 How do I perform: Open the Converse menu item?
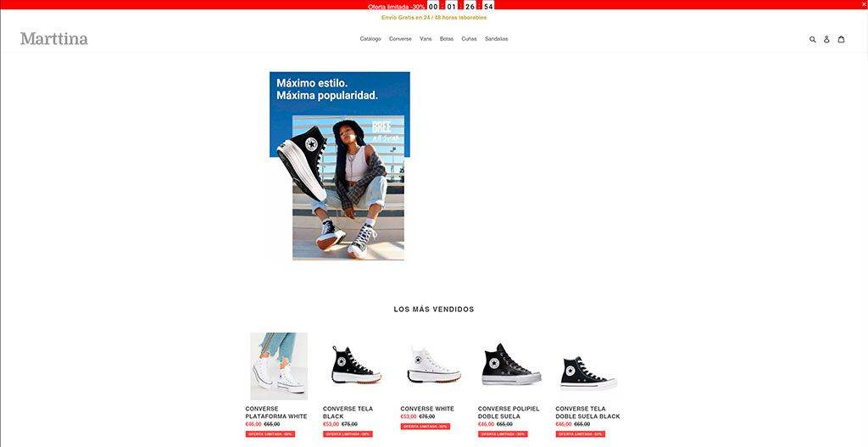click(x=400, y=39)
